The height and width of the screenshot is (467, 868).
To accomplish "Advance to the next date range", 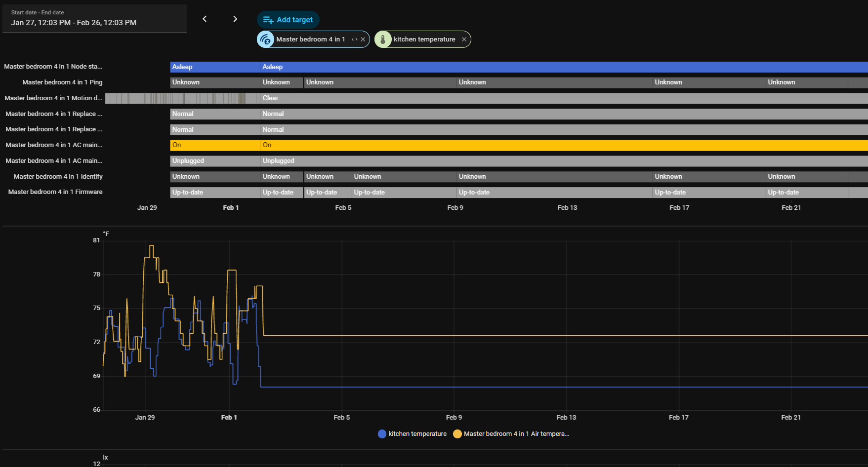I will point(235,19).
